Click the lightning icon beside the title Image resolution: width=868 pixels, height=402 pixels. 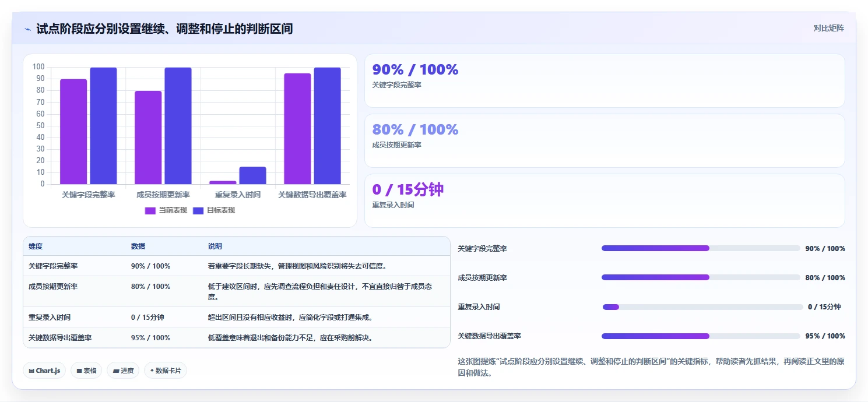27,29
